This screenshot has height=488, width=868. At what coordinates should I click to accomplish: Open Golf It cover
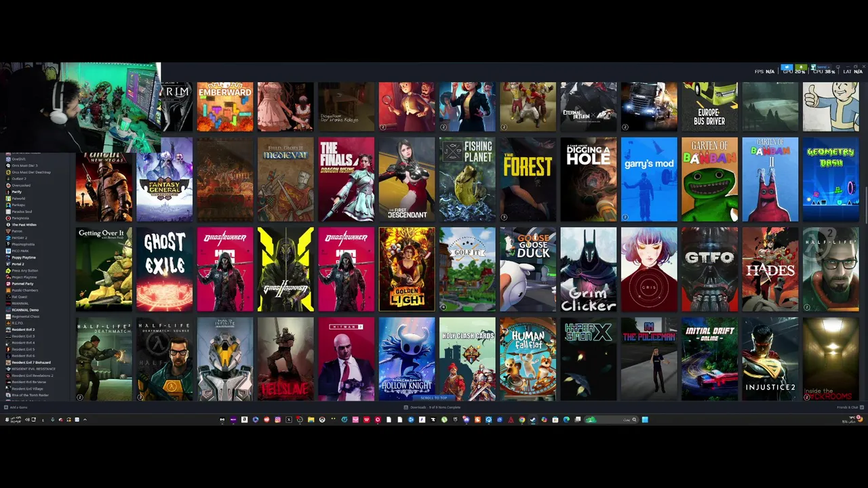[467, 269]
